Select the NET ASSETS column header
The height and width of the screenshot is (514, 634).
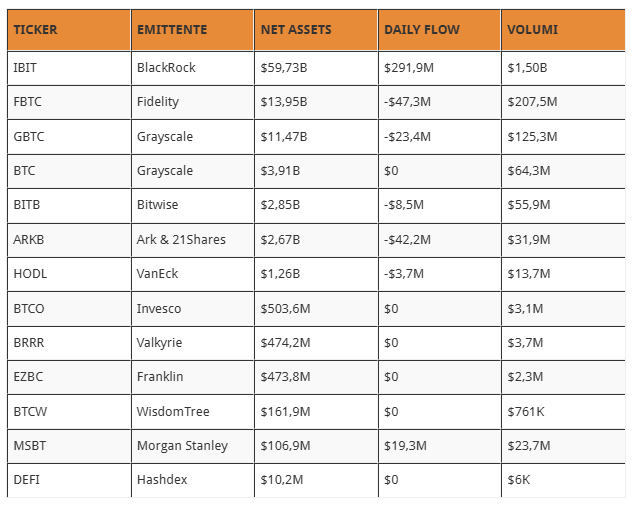(316, 30)
